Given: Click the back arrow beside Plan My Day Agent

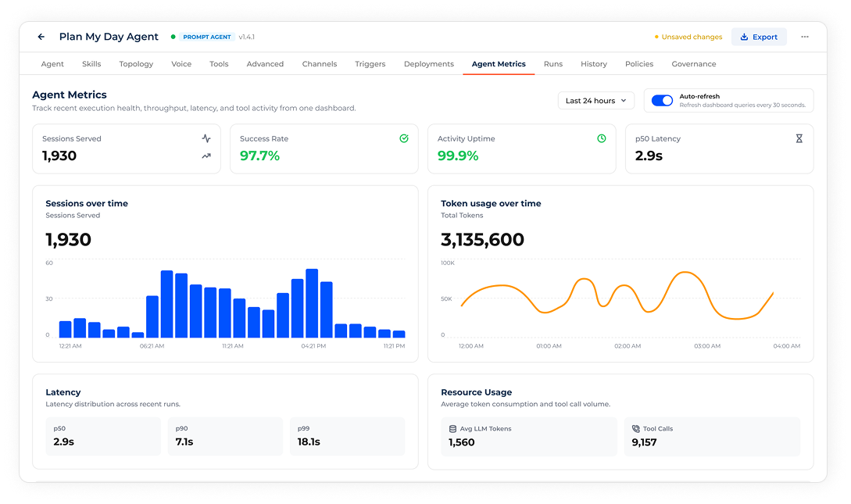Looking at the screenshot, I should (41, 37).
